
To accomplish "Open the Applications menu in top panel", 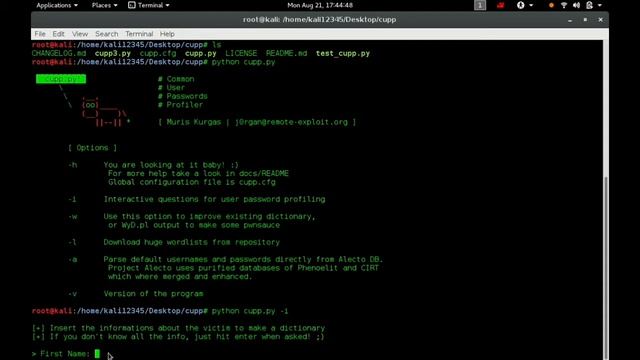I will click(57, 5).
